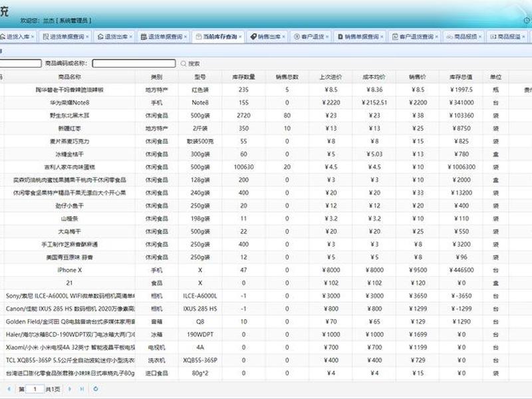Viewport: 532px width, 399px height.
Task: Switch to the 进货单据查询 tab
Action: pos(66,37)
